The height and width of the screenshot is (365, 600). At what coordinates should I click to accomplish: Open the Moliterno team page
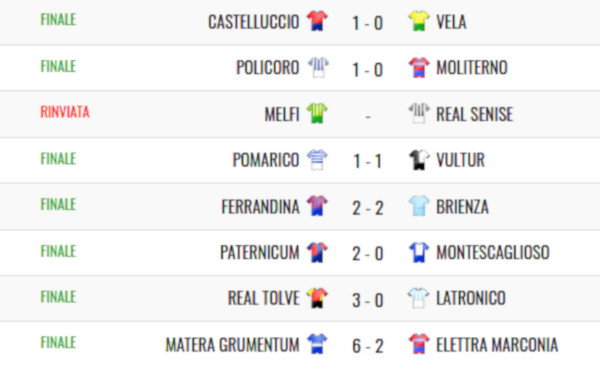point(472,68)
